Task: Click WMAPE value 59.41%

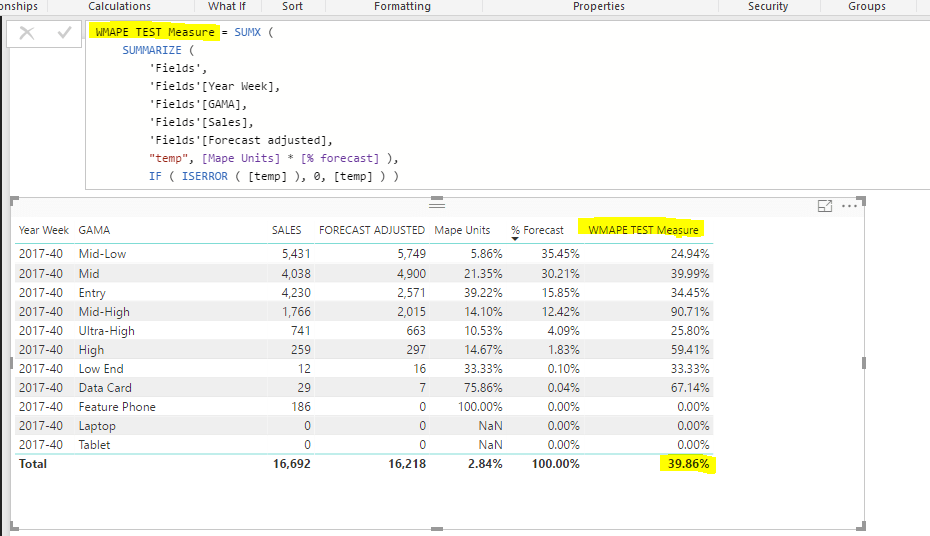Action: 690,350
